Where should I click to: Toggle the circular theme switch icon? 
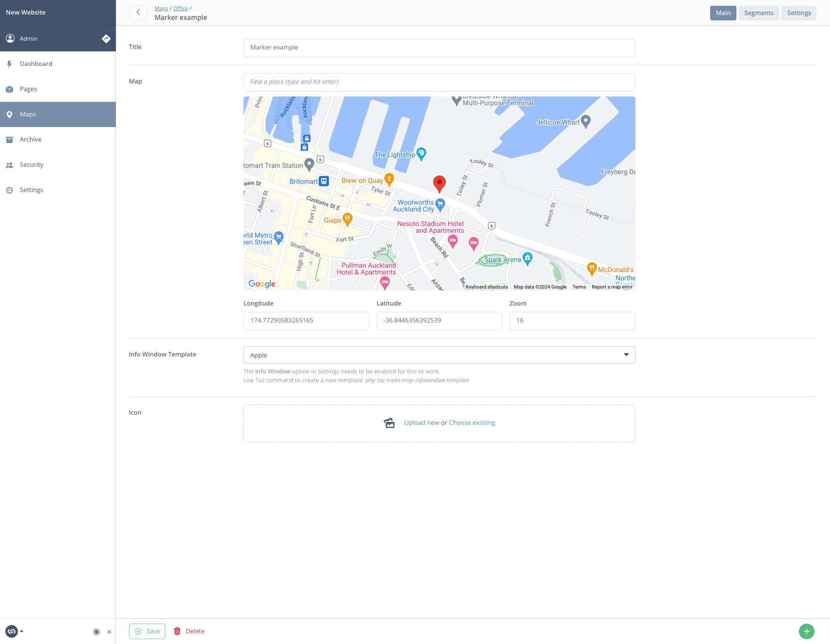[97, 631]
